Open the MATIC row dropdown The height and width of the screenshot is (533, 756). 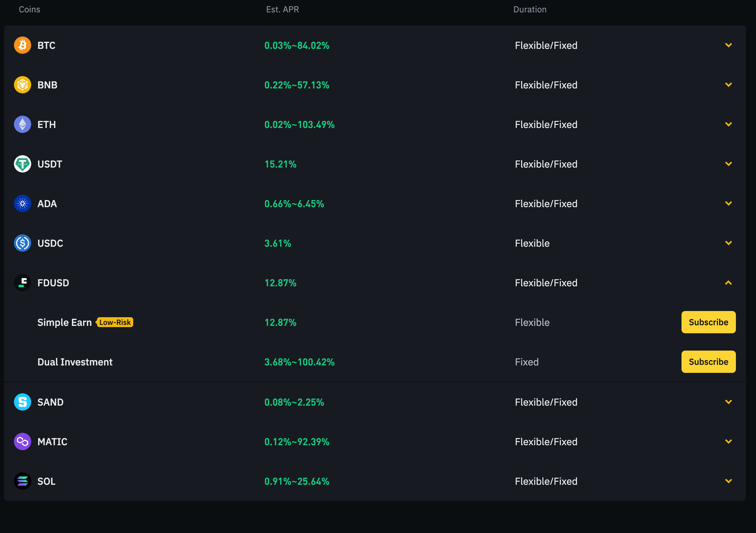click(728, 441)
